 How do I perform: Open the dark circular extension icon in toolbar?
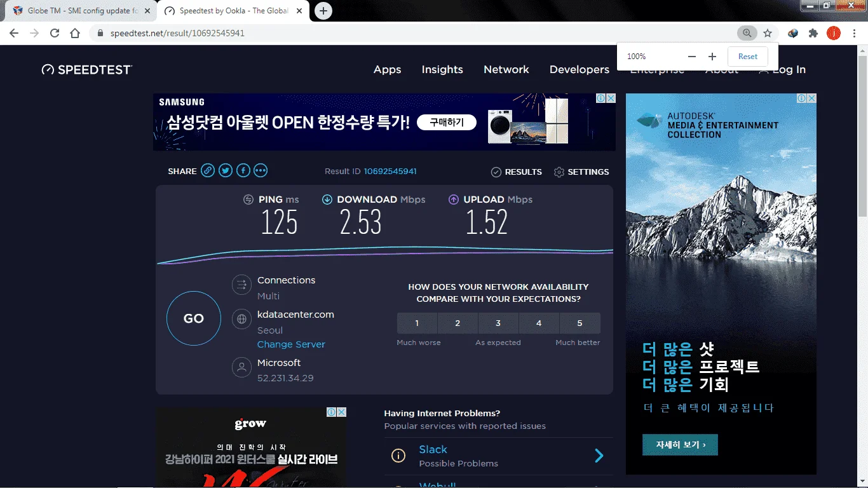(793, 33)
